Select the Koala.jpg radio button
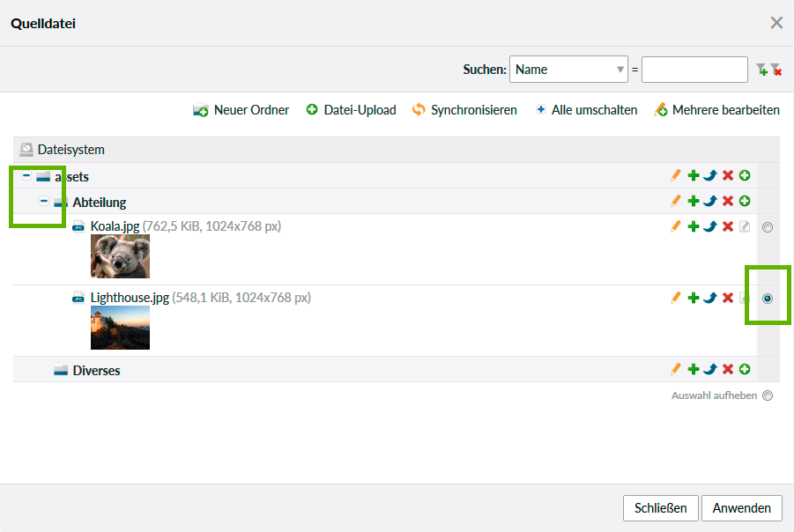Screen dimensions: 794x532 click(768, 227)
